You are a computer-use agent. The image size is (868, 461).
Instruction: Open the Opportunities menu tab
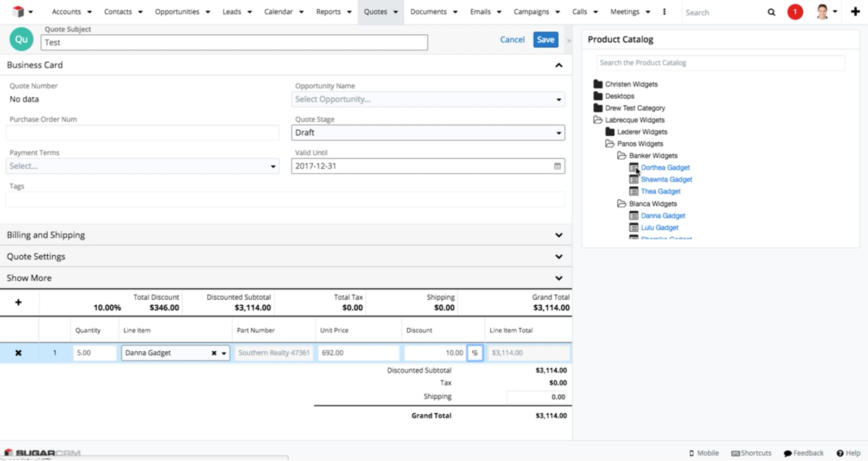point(177,12)
